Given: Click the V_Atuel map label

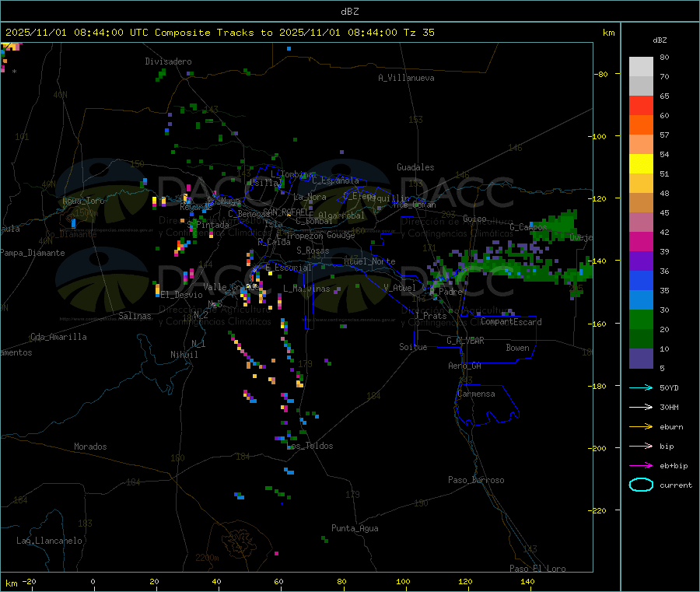Looking at the screenshot, I should [x=400, y=288].
